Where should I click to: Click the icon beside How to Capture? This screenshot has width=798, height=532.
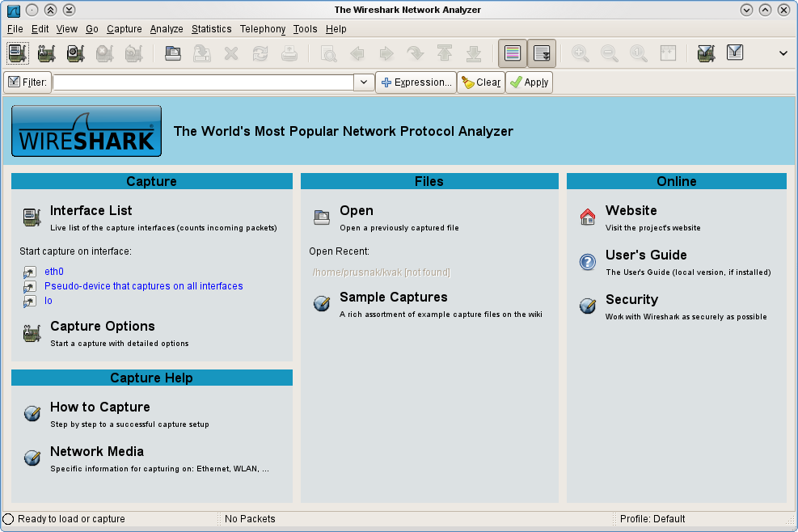pos(32,413)
